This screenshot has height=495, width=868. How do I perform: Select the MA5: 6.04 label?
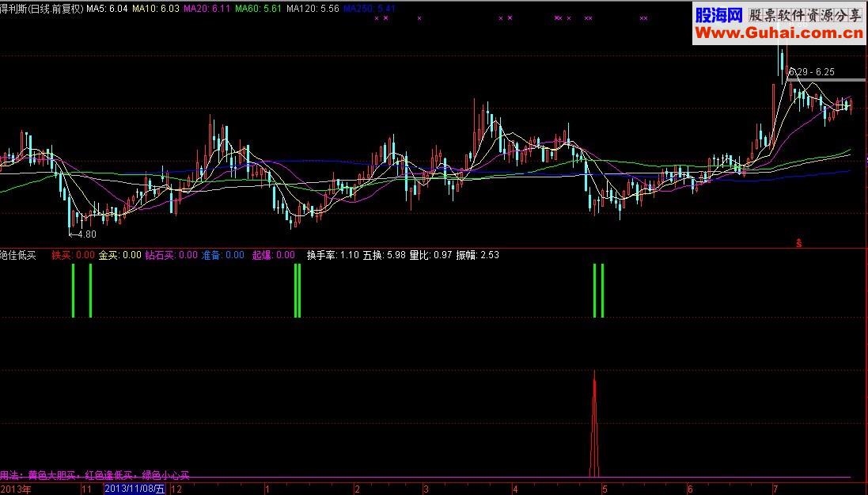108,9
